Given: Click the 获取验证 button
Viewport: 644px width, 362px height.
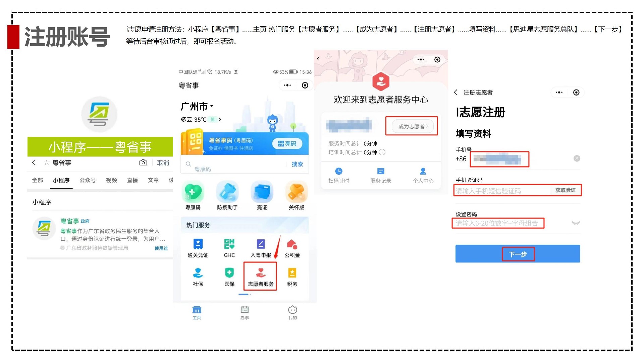Looking at the screenshot, I should [x=566, y=190].
